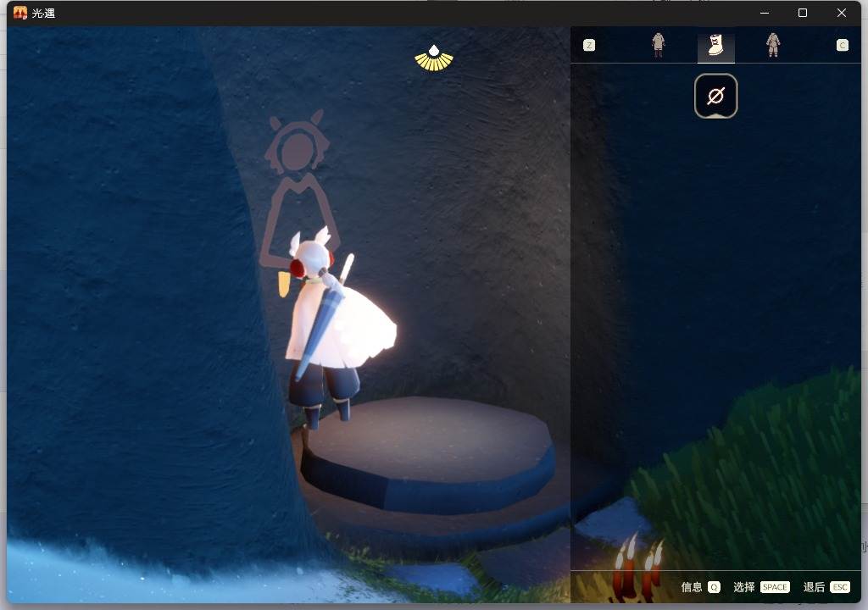Click the 光遇 app icon in title bar
Viewport: 868px width, 610px height.
point(20,13)
